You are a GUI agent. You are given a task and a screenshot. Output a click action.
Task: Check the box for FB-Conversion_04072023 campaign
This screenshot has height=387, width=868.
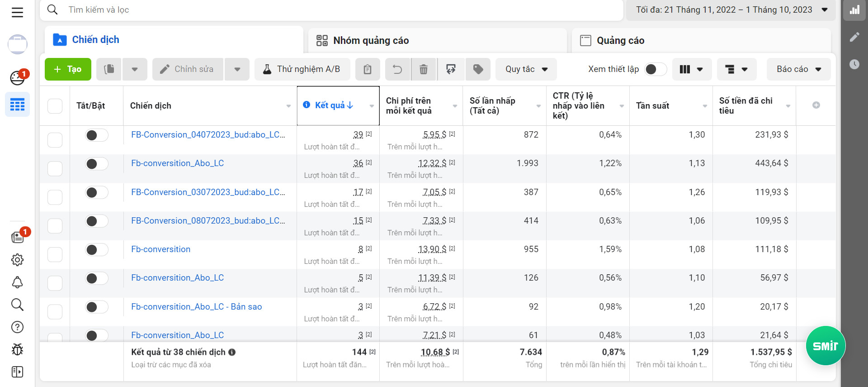click(55, 140)
